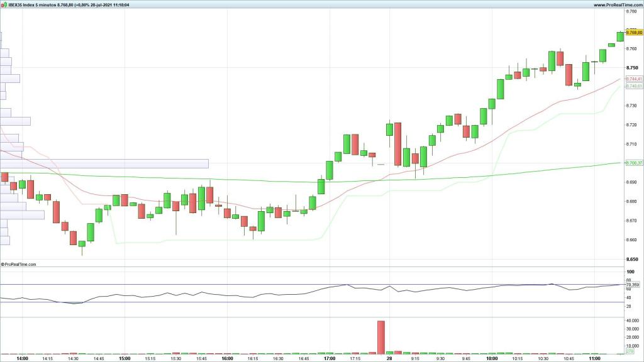The width and height of the screenshot is (644, 362).
Task: Select the red 8.744,41 moving average label
Action: point(633,79)
